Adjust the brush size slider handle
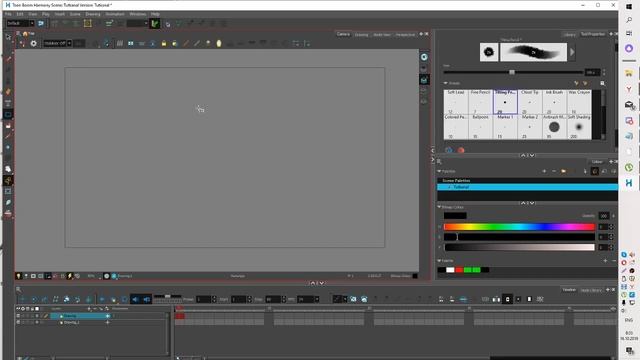 pos(512,72)
